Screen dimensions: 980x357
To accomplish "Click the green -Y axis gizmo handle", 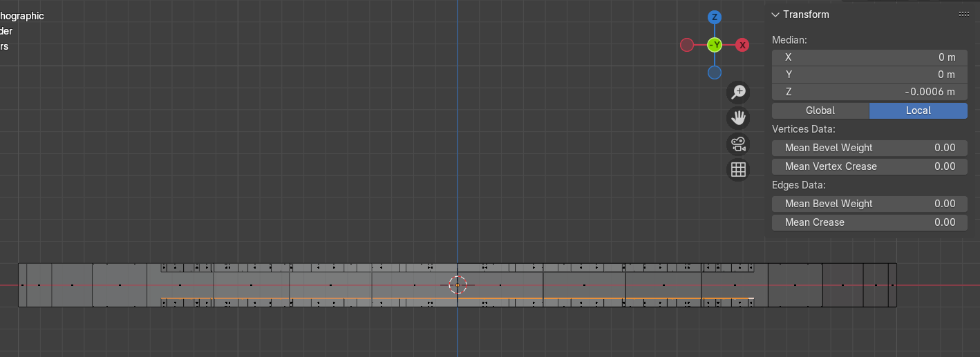I will click(x=715, y=45).
